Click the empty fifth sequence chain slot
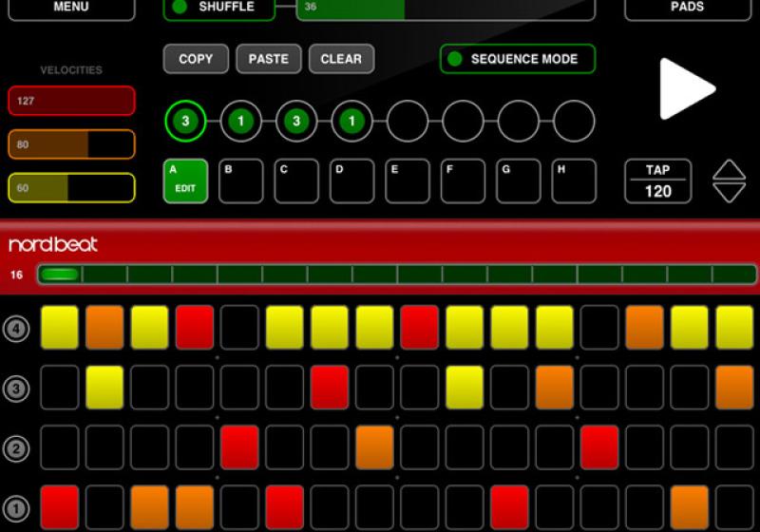760x532 pixels. click(x=408, y=122)
